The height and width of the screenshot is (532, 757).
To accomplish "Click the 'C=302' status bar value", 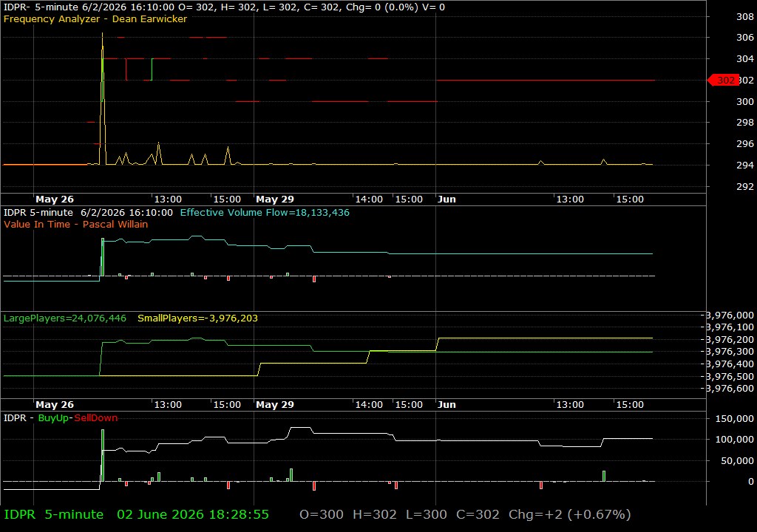I will point(478,514).
